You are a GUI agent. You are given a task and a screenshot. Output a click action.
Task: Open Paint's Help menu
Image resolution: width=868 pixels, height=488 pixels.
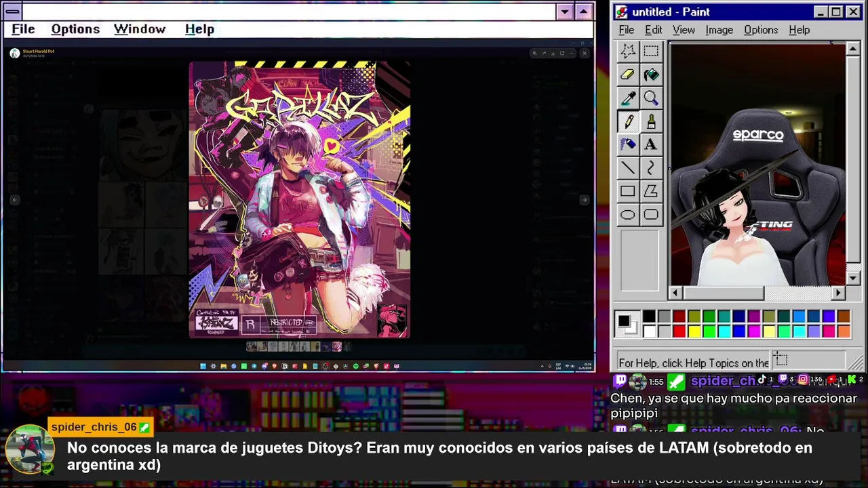tap(799, 30)
